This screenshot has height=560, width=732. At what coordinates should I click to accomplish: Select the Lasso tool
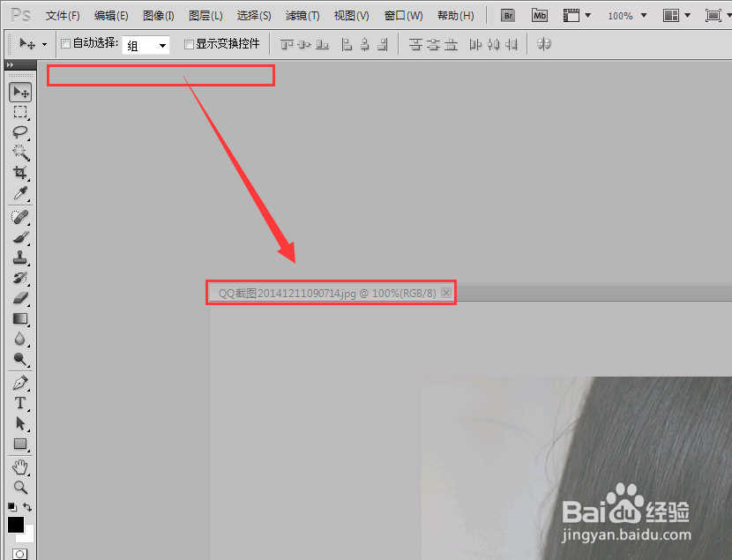(x=20, y=132)
